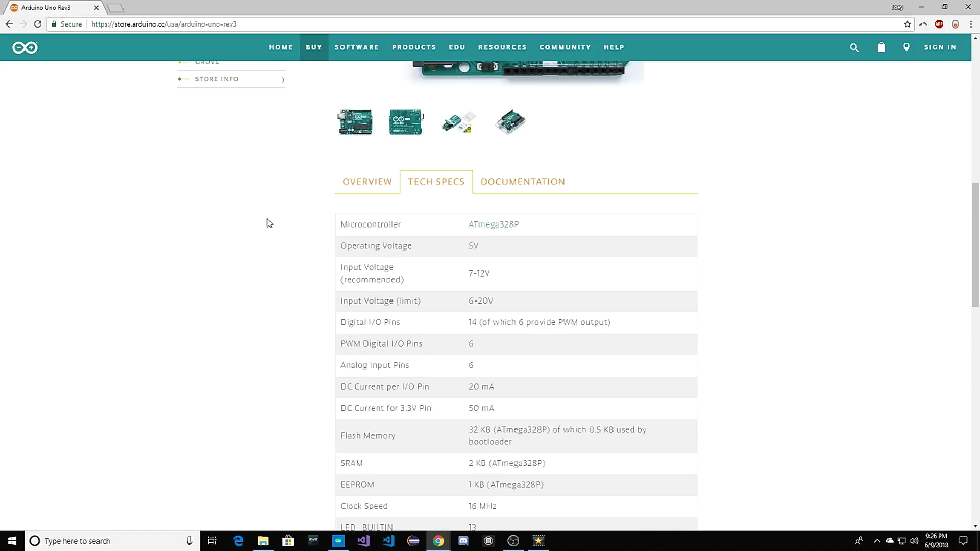Open Chrome in the Windows taskbar
The width and height of the screenshot is (980, 551).
438,541
